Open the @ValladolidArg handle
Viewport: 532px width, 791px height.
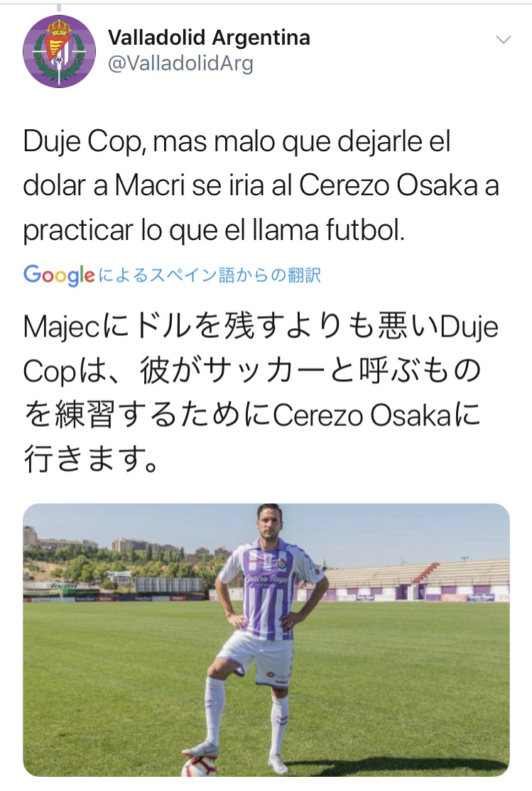(x=180, y=64)
